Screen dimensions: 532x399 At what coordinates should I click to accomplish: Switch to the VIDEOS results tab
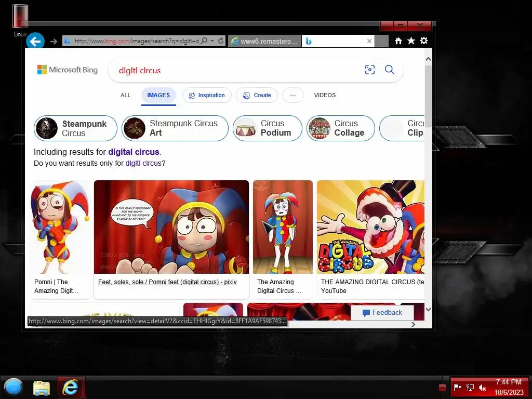click(325, 96)
